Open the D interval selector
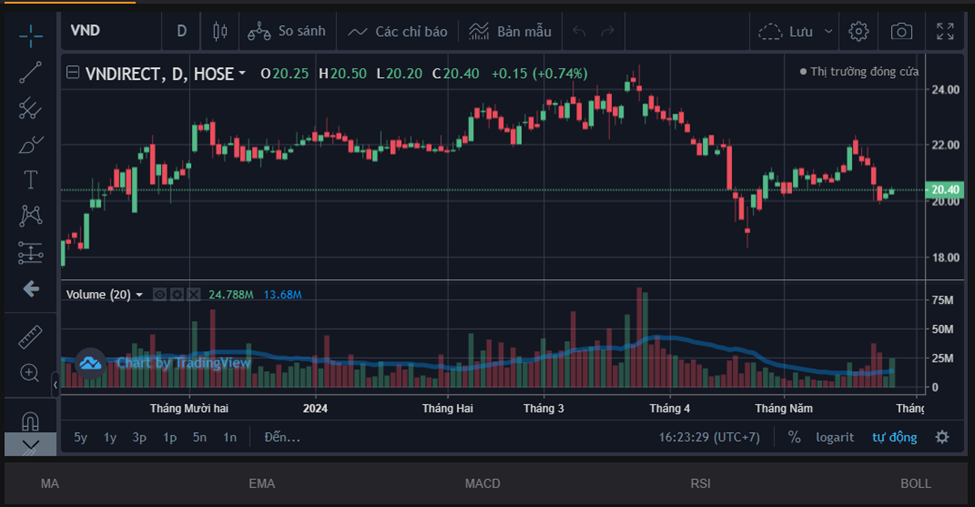The image size is (975, 507). [x=182, y=31]
